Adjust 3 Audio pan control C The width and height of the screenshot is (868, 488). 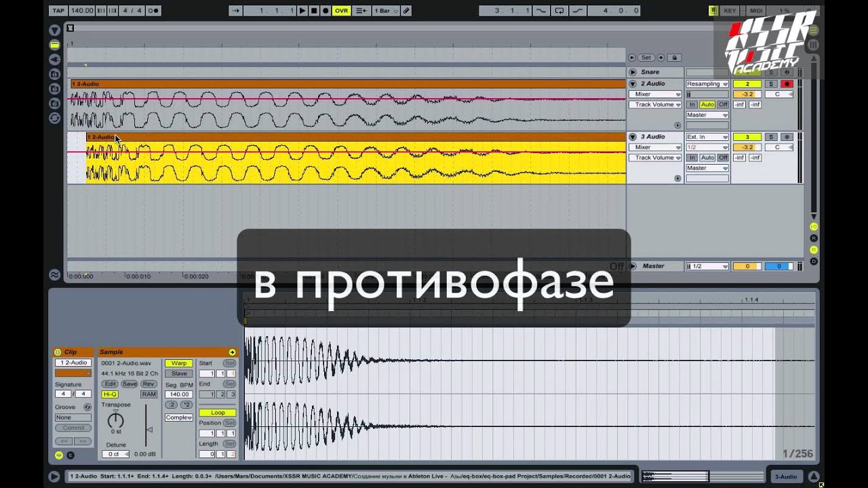(778, 147)
